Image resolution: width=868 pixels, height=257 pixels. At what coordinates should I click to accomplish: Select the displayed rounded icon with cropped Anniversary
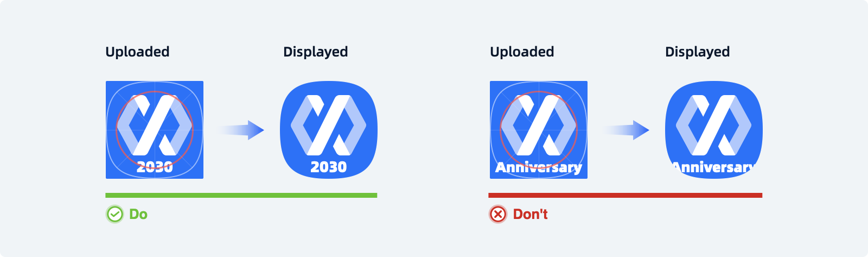click(x=714, y=130)
